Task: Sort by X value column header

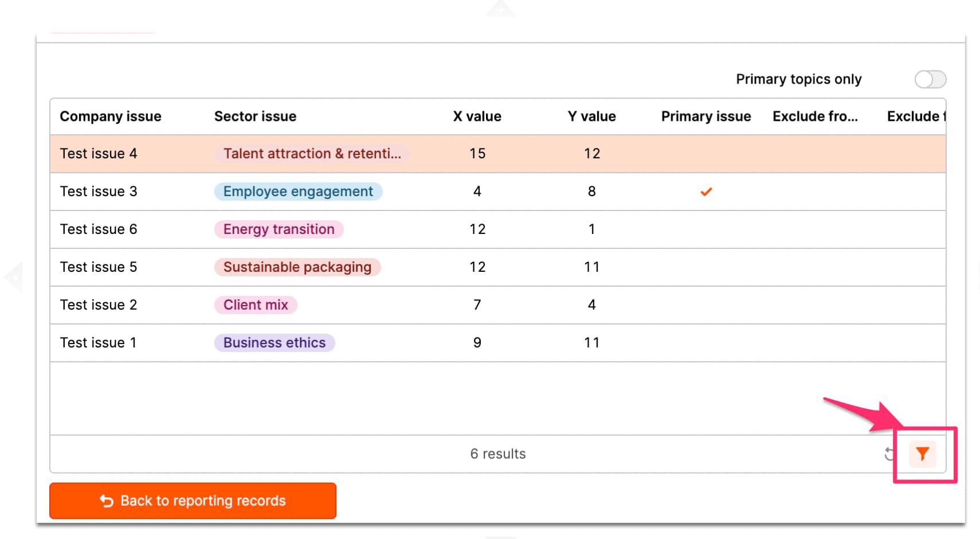Action: [x=477, y=116]
